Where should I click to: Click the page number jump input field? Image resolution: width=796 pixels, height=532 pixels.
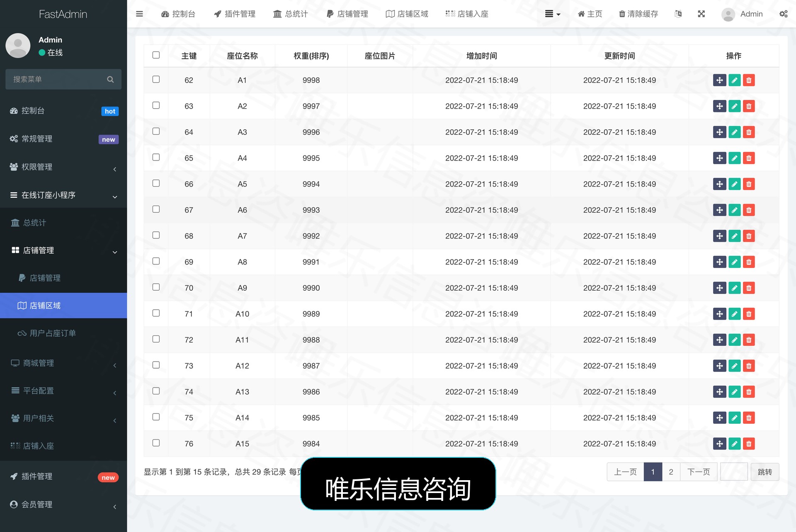734,472
